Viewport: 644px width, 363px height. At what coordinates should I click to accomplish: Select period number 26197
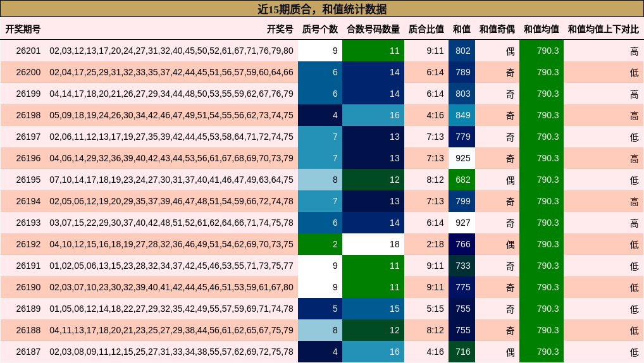(x=28, y=137)
